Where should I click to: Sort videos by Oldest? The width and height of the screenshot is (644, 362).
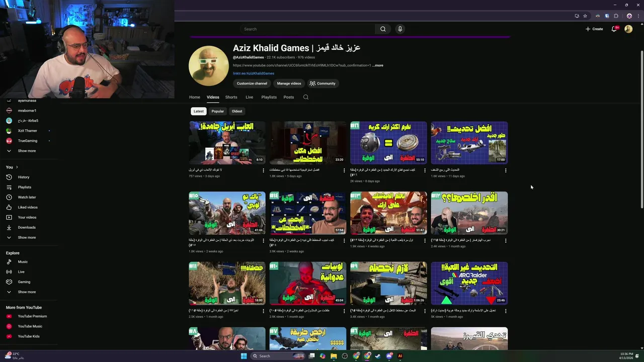click(237, 111)
